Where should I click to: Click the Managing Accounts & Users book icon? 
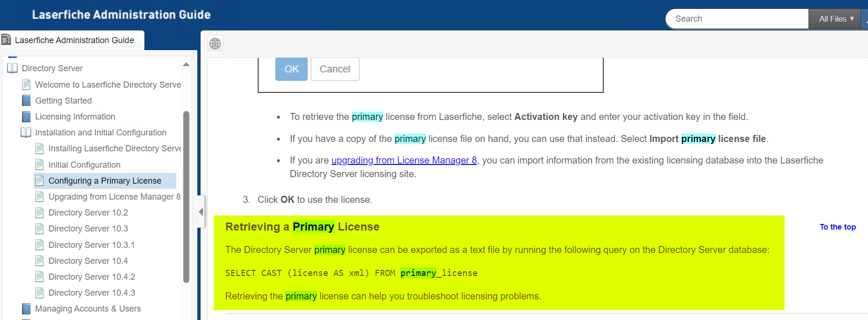click(26, 309)
